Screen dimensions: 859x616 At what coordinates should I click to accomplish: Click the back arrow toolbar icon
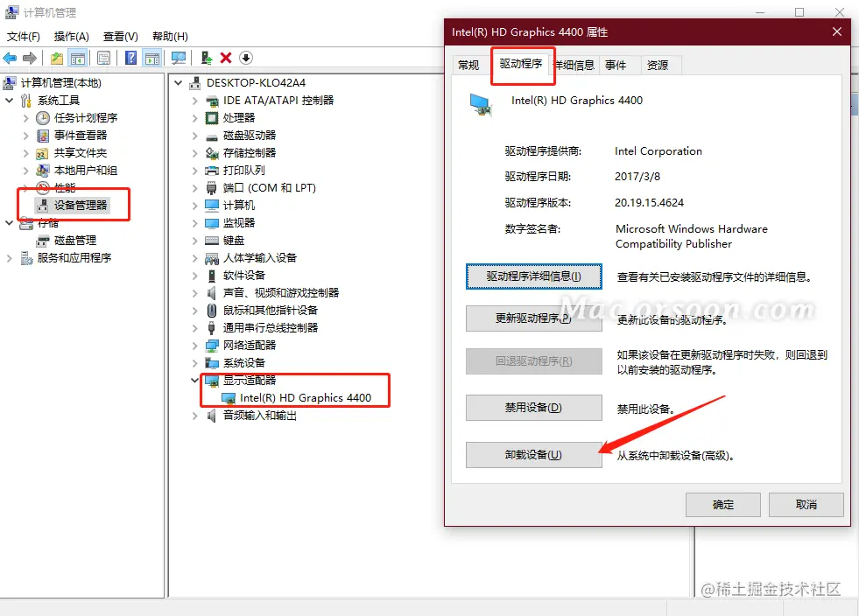pos(10,58)
